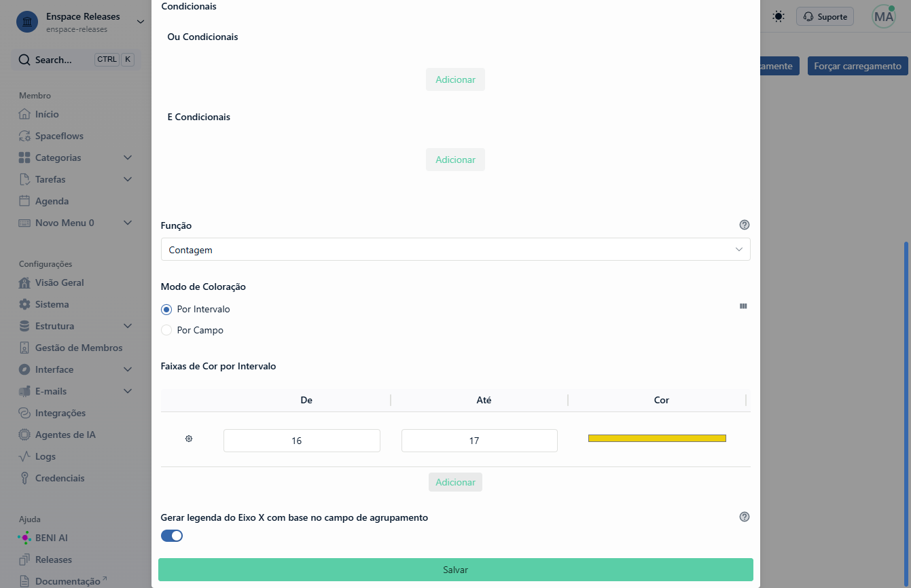
Task: Click Adicionar under Ou Condicionais
Action: coord(455,79)
